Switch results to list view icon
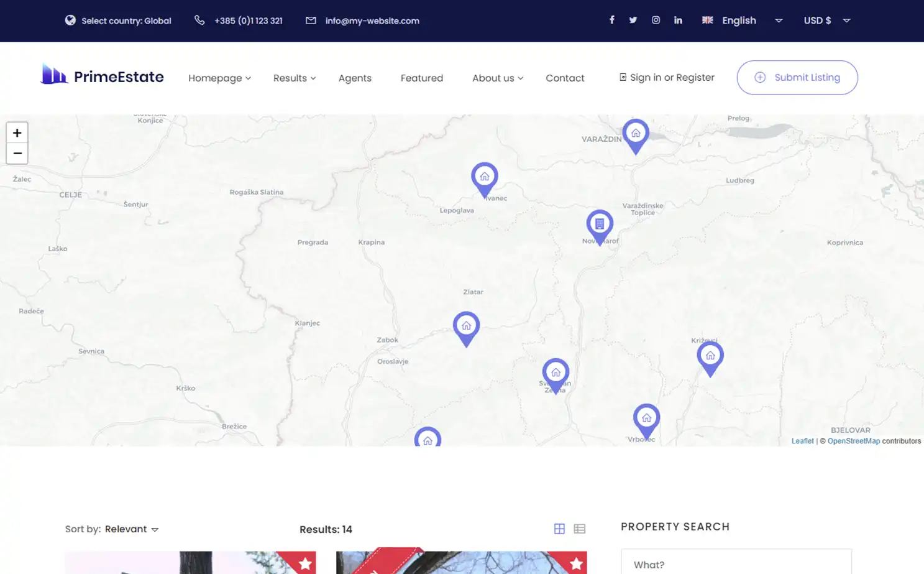The height and width of the screenshot is (574, 924). tap(579, 528)
